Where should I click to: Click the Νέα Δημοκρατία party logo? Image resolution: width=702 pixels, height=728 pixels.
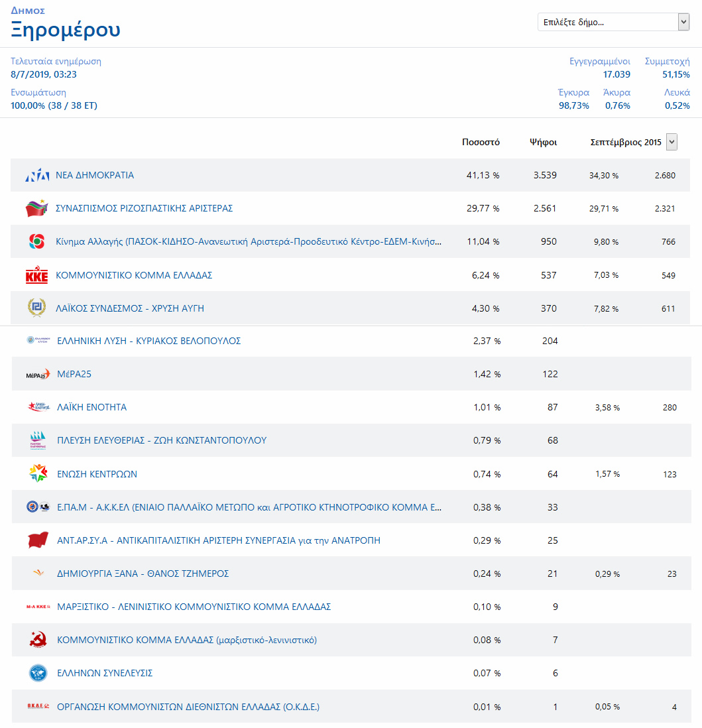click(37, 175)
